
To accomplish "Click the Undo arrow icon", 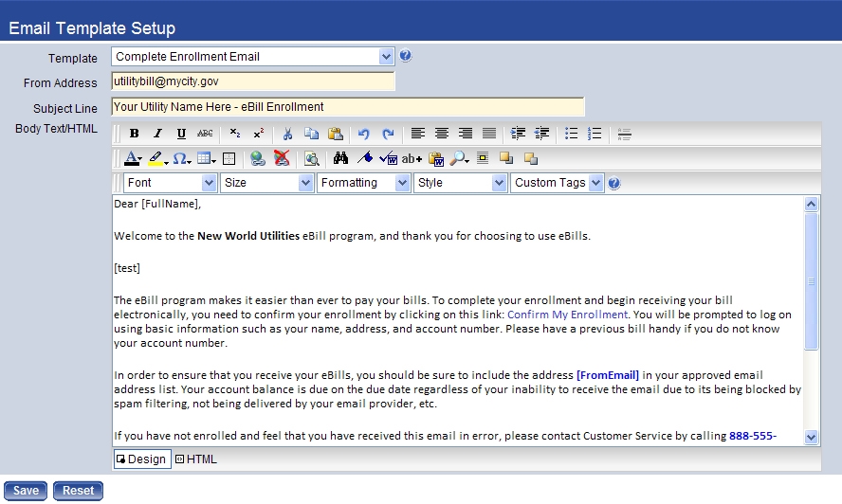I will click(364, 134).
